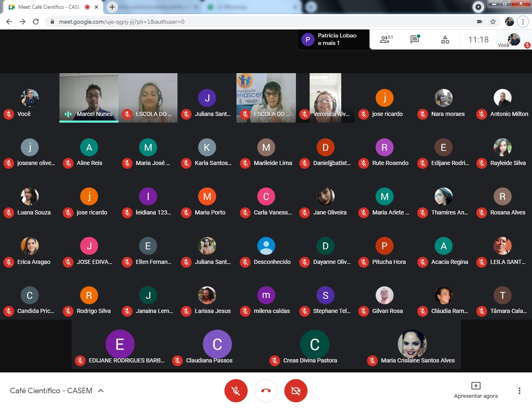Click the end call hang-up button
532x409 pixels.
tap(266, 391)
